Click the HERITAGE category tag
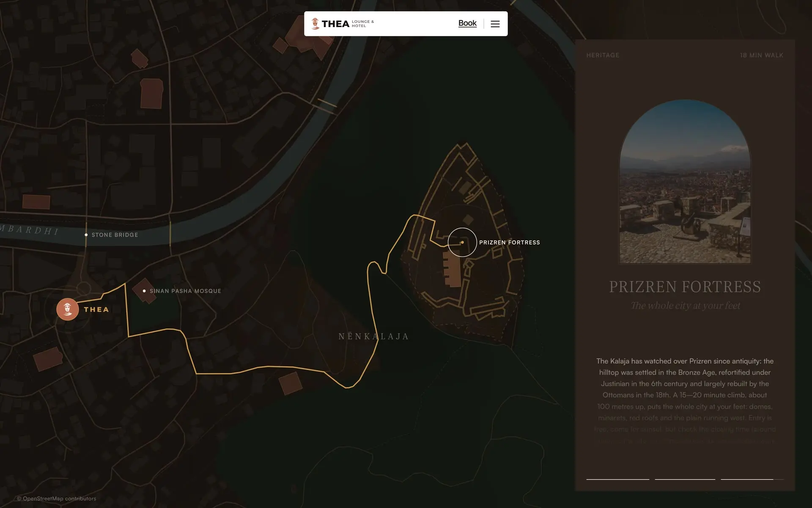Viewport: 812px width, 508px height. point(603,55)
